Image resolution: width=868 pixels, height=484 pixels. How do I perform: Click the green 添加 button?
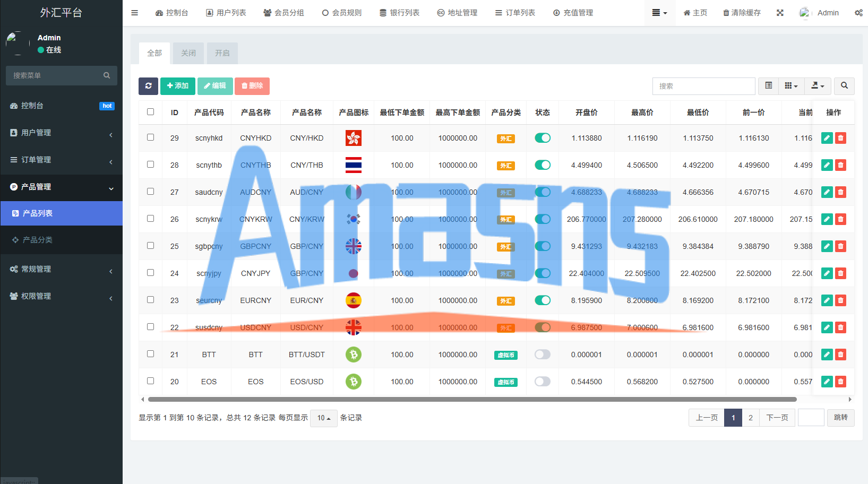[x=178, y=86]
